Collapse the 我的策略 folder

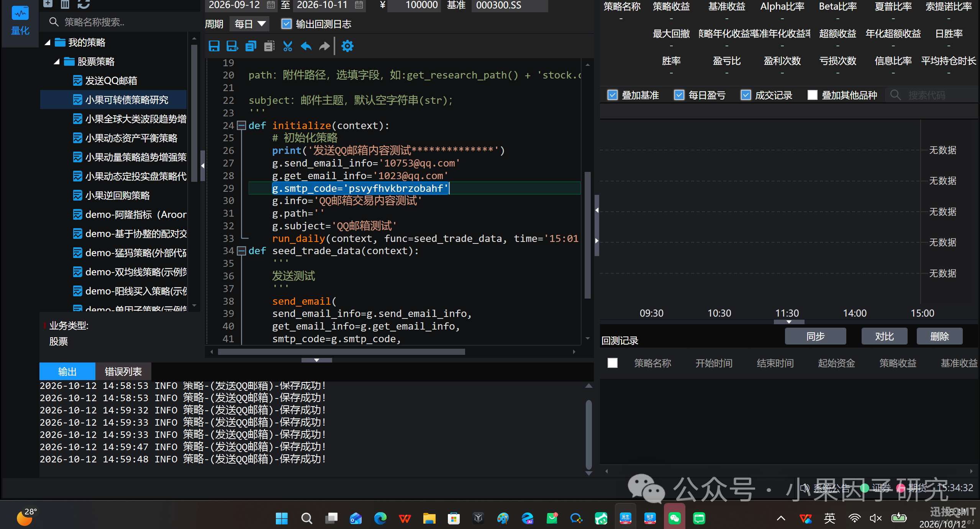[48, 42]
